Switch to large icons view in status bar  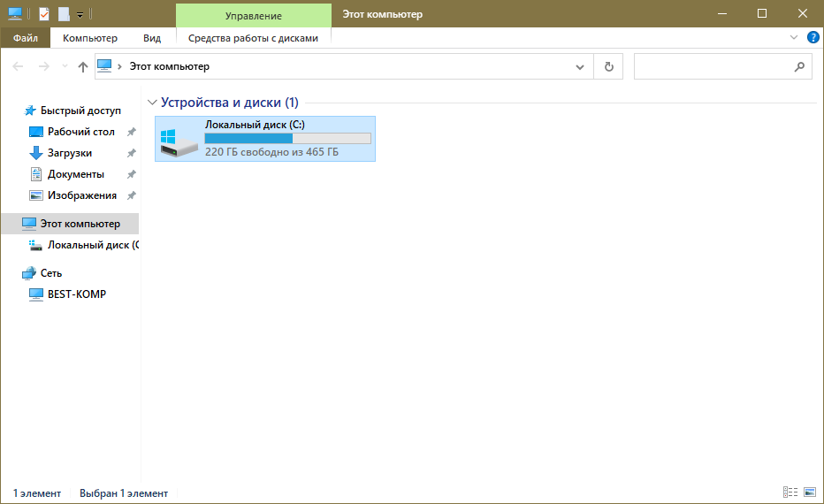point(809,493)
